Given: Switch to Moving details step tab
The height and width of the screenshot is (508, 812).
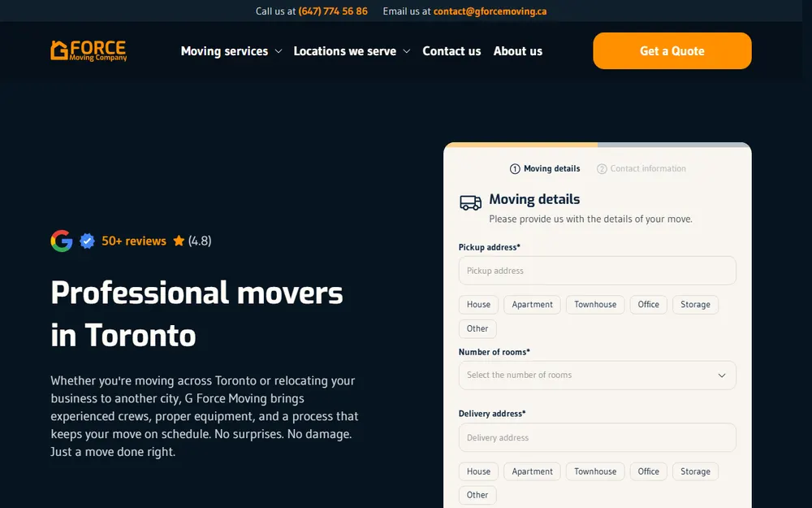Looking at the screenshot, I should (545, 168).
